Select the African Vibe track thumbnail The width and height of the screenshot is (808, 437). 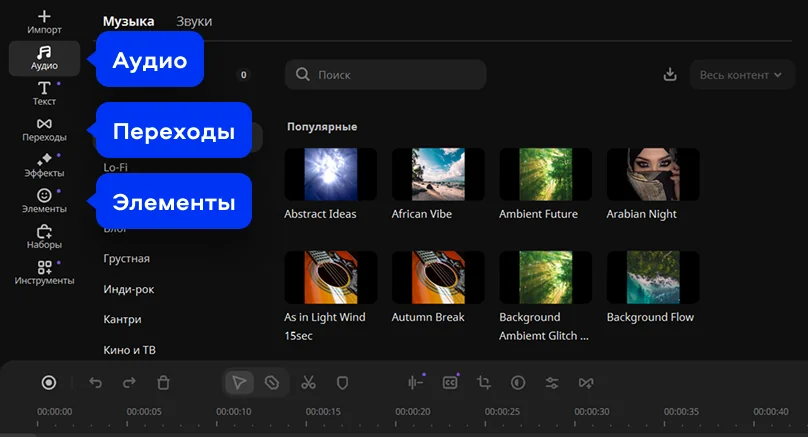pyautogui.click(x=438, y=174)
